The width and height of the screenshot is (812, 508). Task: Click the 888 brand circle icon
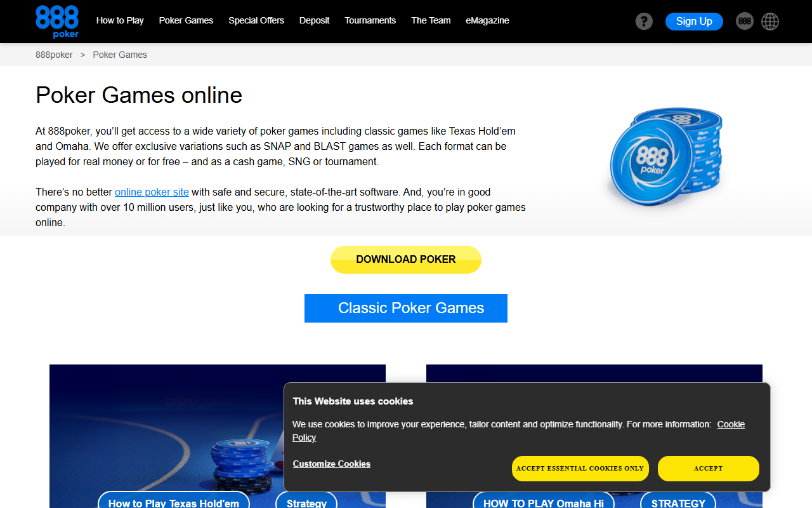point(745,21)
